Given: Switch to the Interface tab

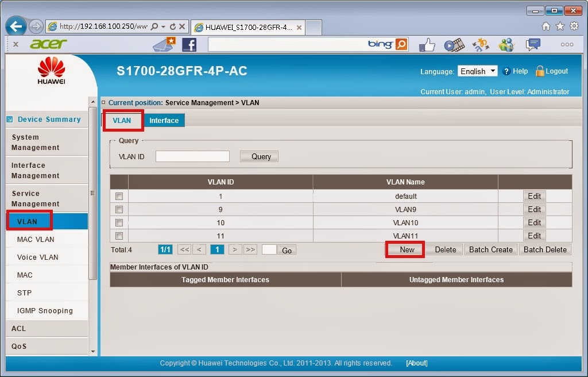Looking at the screenshot, I should (x=164, y=120).
